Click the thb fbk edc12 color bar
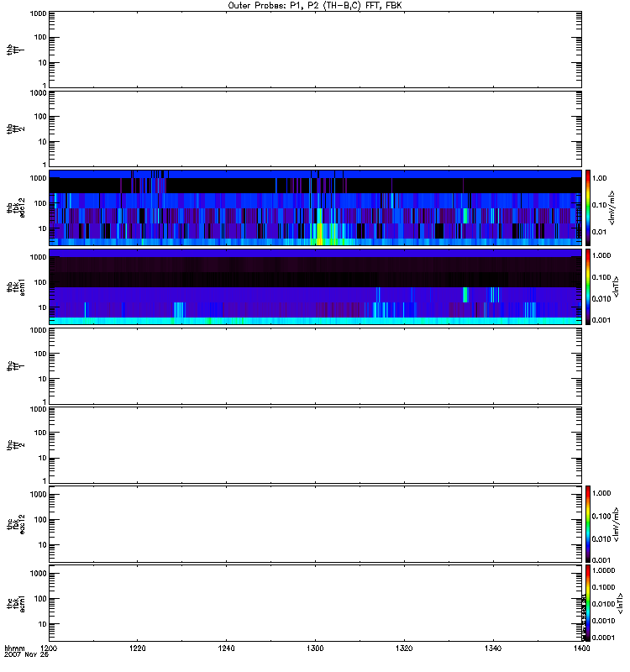The image size is (630, 672). pos(589,207)
